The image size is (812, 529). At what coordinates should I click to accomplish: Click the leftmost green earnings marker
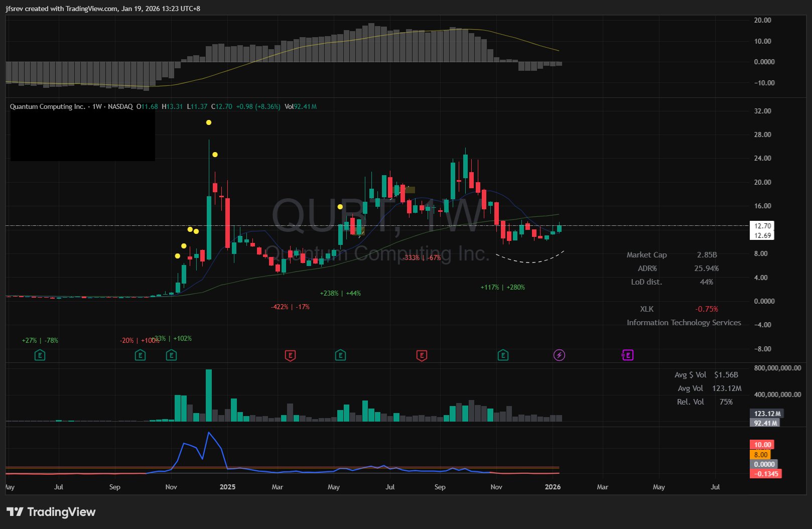point(40,355)
